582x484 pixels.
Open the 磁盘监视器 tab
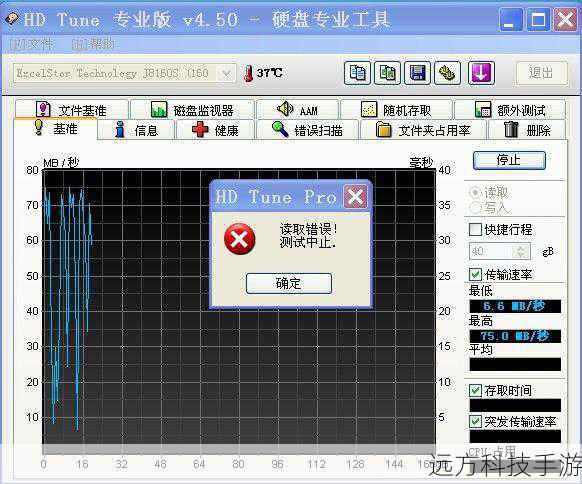(x=192, y=109)
